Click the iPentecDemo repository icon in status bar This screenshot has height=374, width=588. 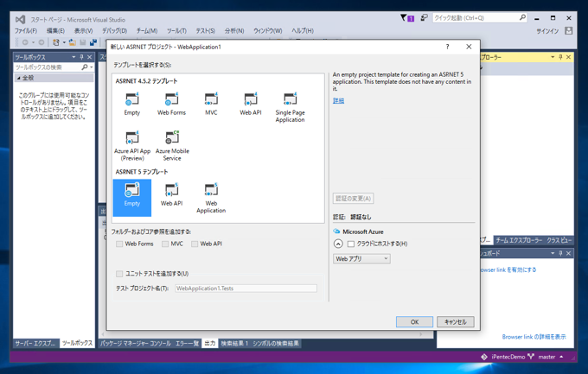pyautogui.click(x=484, y=357)
